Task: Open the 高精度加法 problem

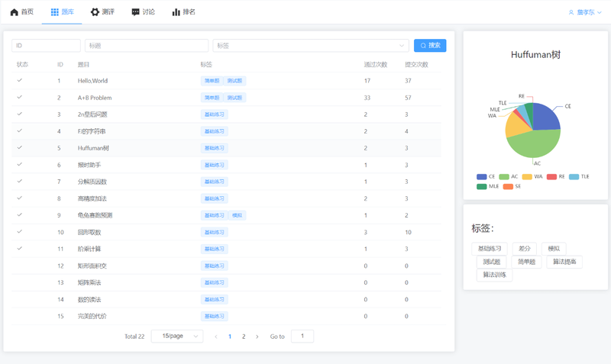Action: [x=92, y=198]
